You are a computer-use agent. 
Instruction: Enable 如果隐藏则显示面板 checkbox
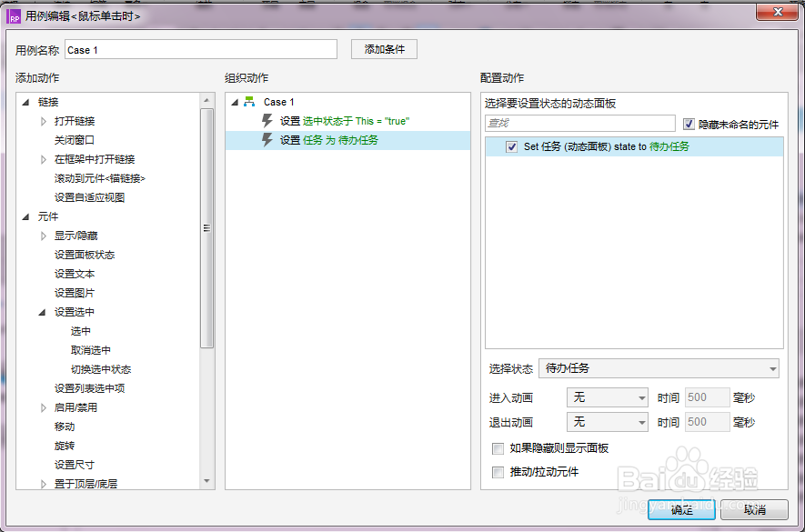[x=498, y=449]
